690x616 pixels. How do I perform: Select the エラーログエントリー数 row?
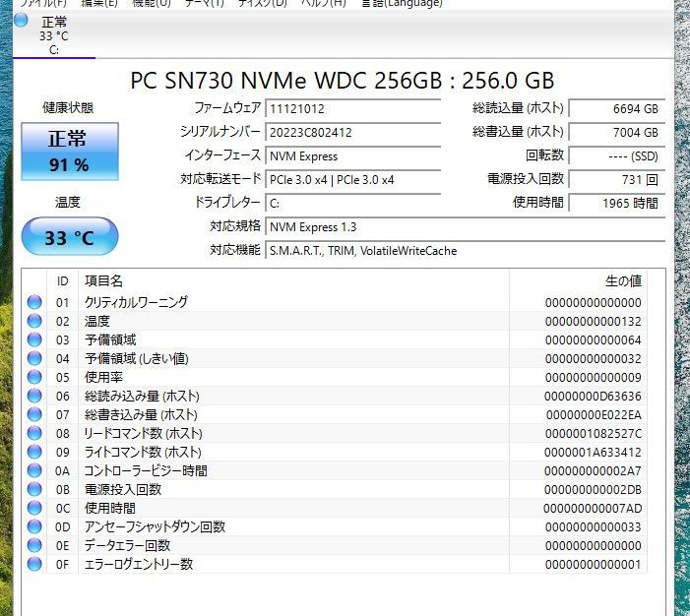335,564
